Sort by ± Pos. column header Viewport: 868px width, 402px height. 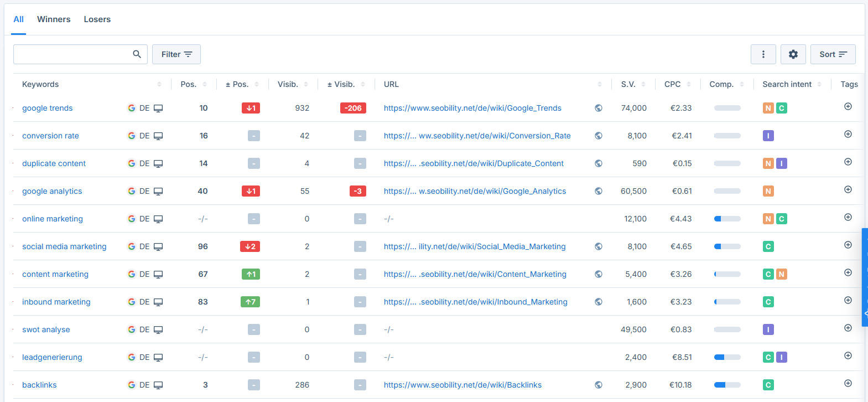point(257,84)
